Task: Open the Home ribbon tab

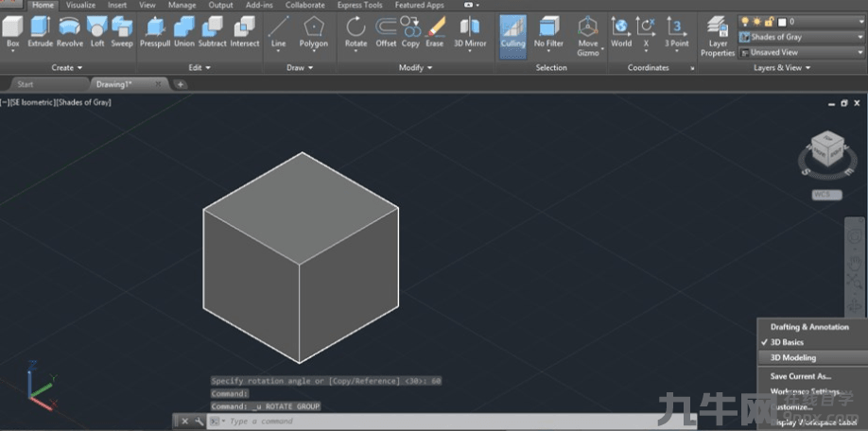Action: 43,5
